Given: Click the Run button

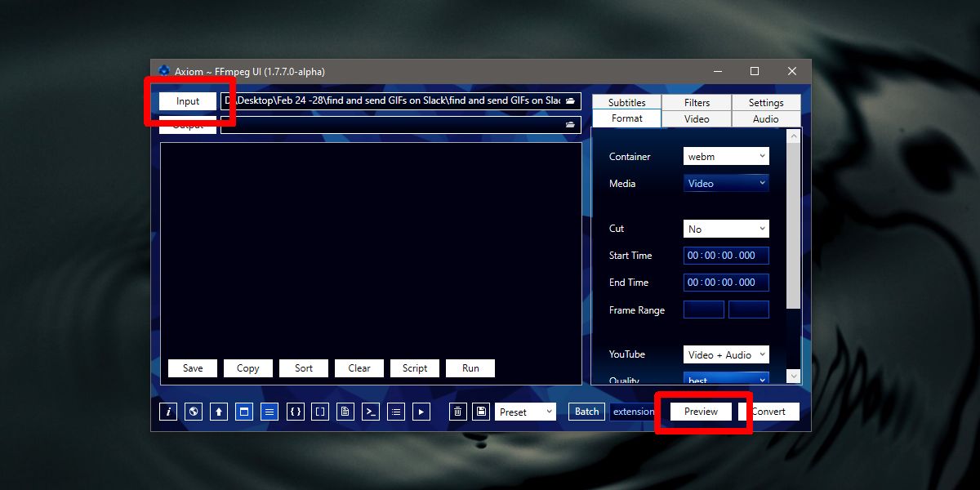Looking at the screenshot, I should click(x=470, y=368).
